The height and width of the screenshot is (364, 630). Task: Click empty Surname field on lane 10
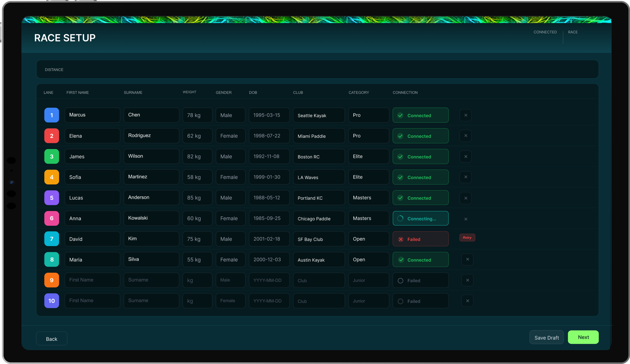tap(151, 301)
